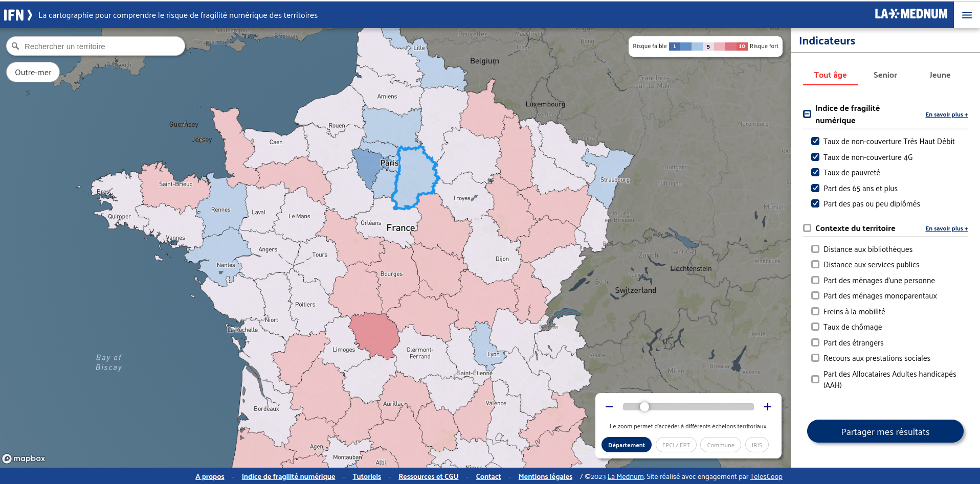Enable Distance aux bibliothèques indicator
980x484 pixels.
[815, 249]
